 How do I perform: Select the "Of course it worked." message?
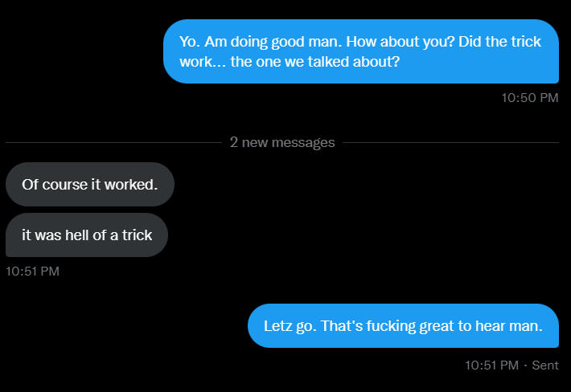click(89, 185)
